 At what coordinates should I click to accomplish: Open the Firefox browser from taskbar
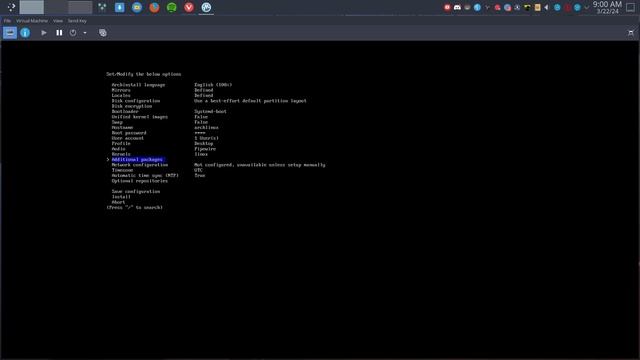point(154,7)
